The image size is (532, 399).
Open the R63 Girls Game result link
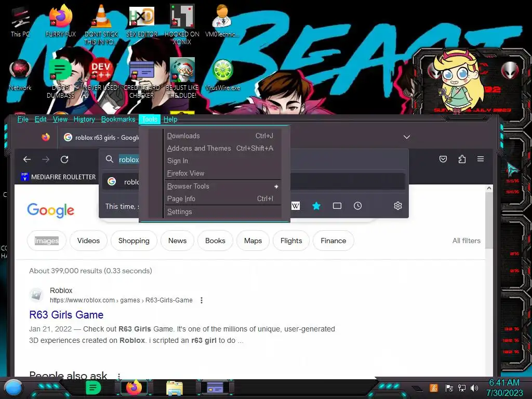click(66, 314)
